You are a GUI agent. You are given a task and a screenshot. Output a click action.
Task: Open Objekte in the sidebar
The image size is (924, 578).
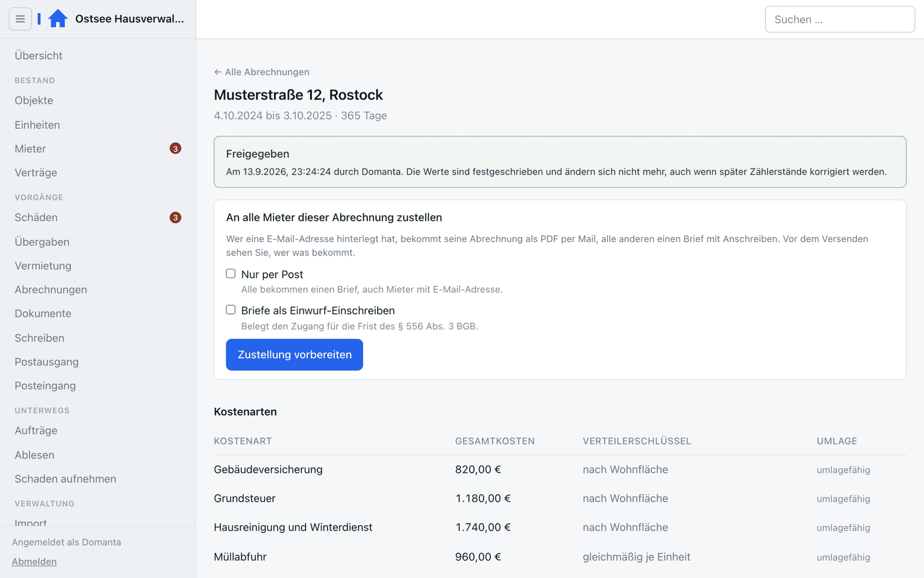click(x=34, y=101)
